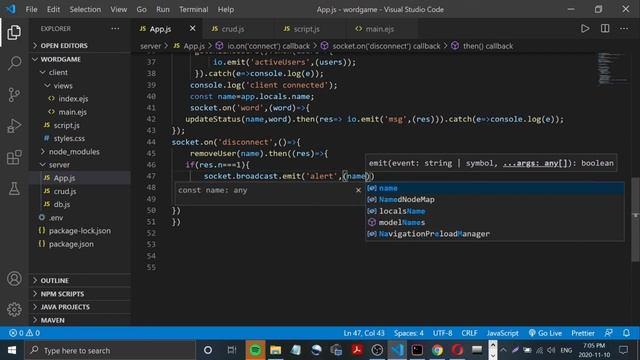Close the const name hint popup
The width and height of the screenshot is (640, 360).
(358, 190)
